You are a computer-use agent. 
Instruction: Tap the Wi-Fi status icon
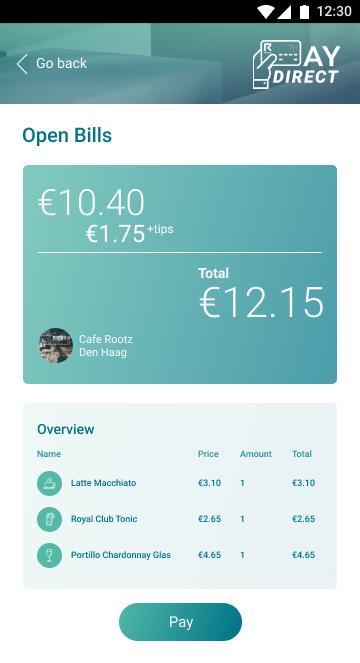point(266,11)
